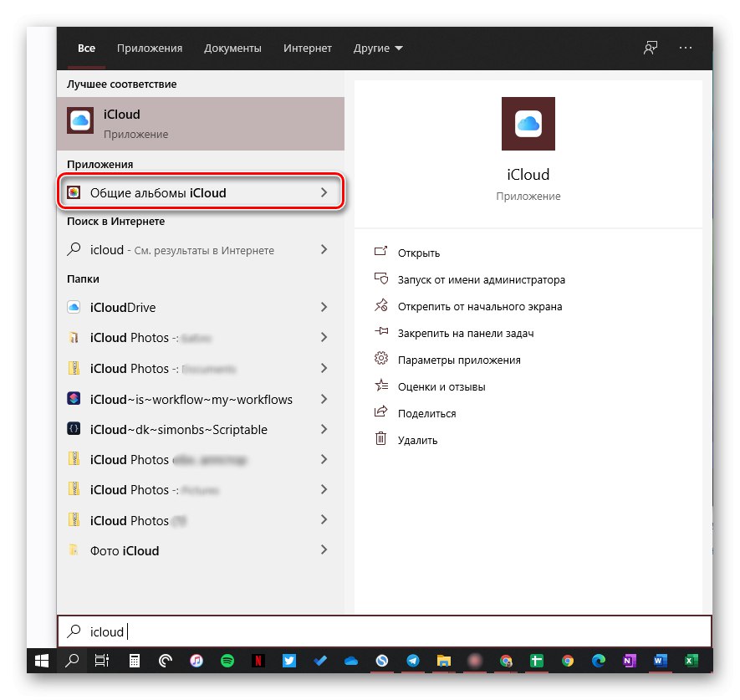The width and height of the screenshot is (740, 700).
Task: Click the feedback icon in search header
Action: [x=650, y=49]
